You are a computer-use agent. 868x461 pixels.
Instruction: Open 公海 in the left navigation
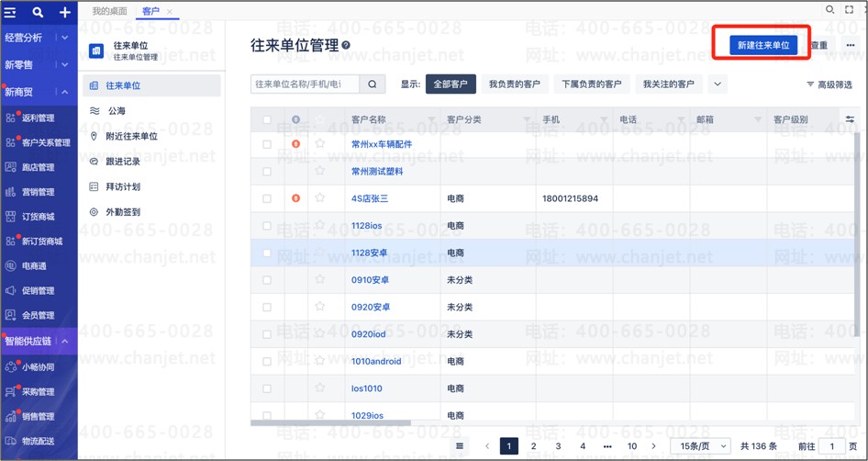pyautogui.click(x=117, y=111)
